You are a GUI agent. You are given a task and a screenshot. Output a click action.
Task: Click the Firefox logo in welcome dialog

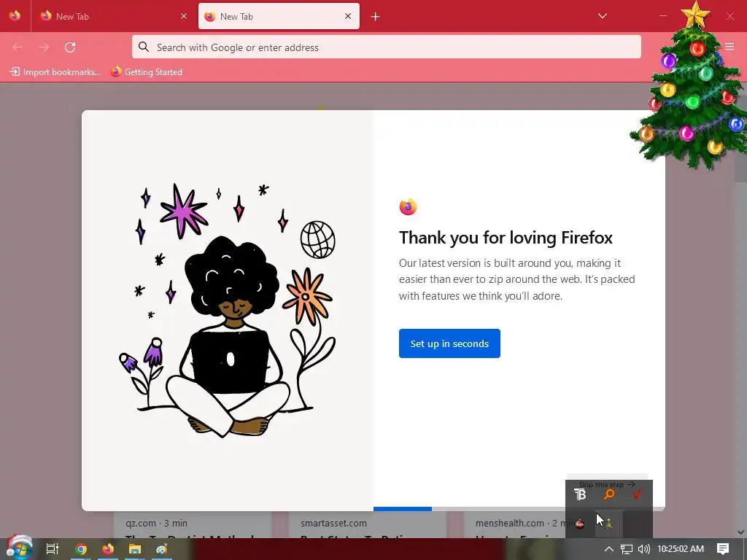[x=408, y=206]
